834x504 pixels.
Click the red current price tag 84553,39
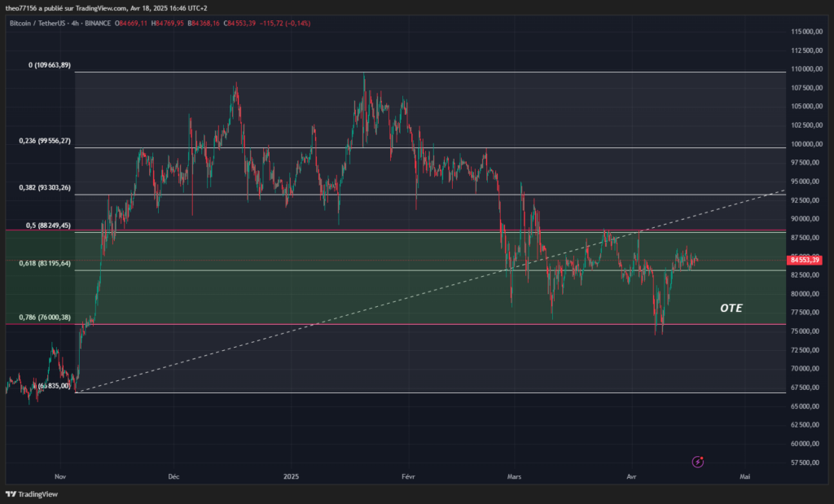click(x=805, y=261)
